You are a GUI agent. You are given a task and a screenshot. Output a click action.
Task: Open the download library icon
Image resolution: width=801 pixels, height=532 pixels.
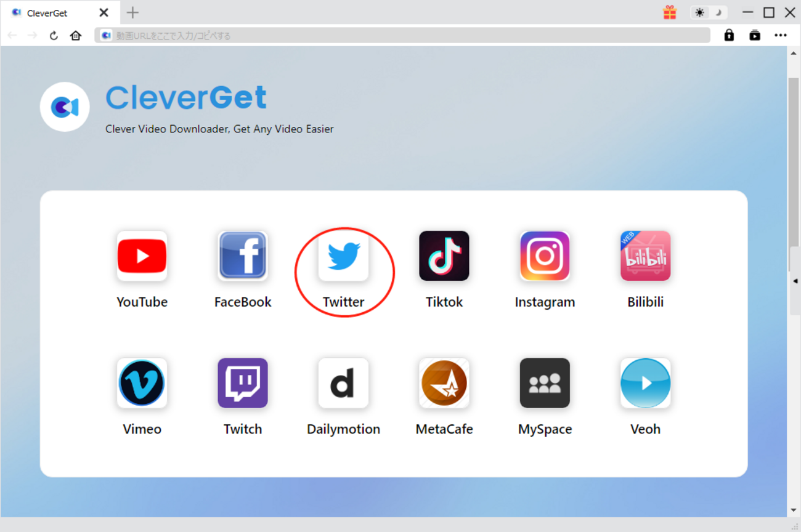coord(755,35)
